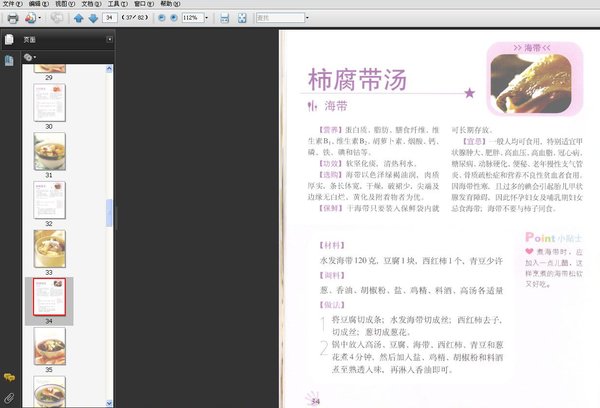The width and height of the screenshot is (600, 408).
Task: Click the colorful Create PDF icon
Action: (30, 18)
